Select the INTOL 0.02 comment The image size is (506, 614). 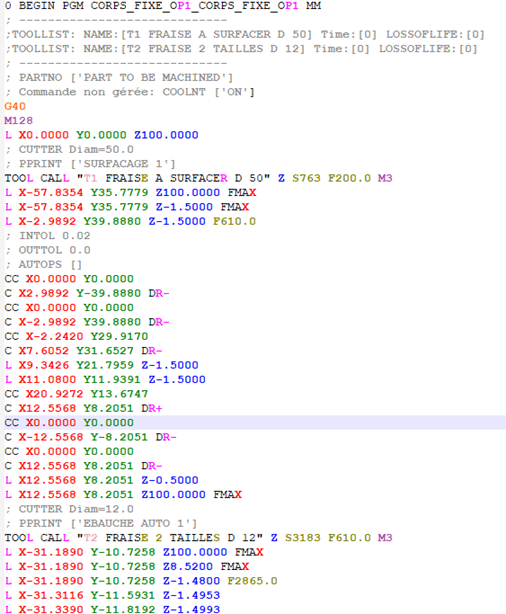(48, 236)
